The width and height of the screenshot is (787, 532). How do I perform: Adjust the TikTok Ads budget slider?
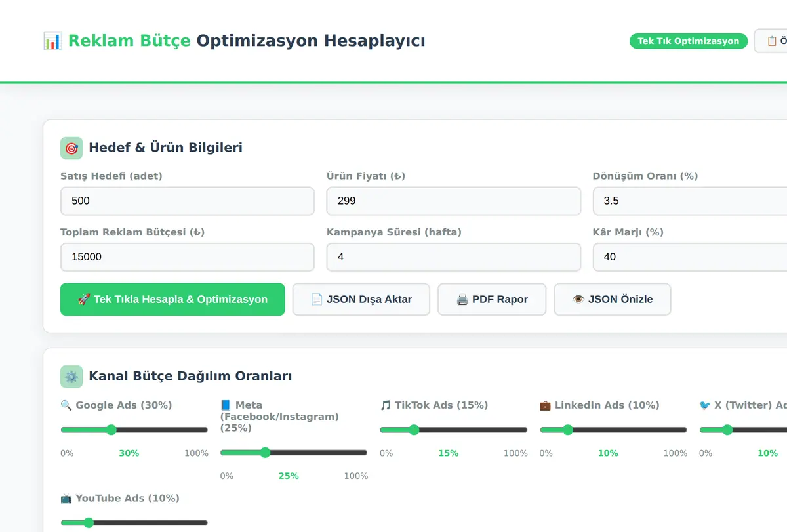pos(454,430)
